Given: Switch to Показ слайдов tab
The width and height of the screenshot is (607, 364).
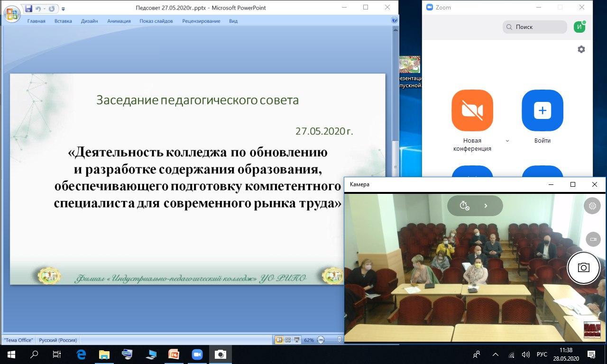Looking at the screenshot, I should pyautogui.click(x=156, y=21).
